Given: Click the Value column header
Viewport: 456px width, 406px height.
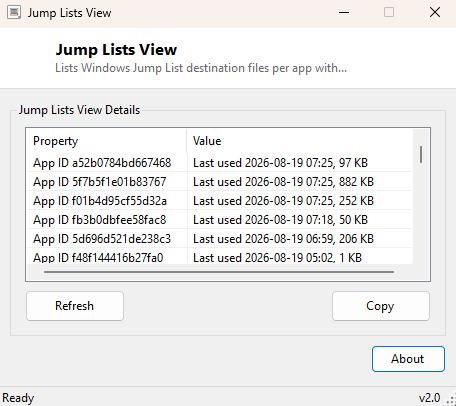Looking at the screenshot, I should (x=299, y=141).
